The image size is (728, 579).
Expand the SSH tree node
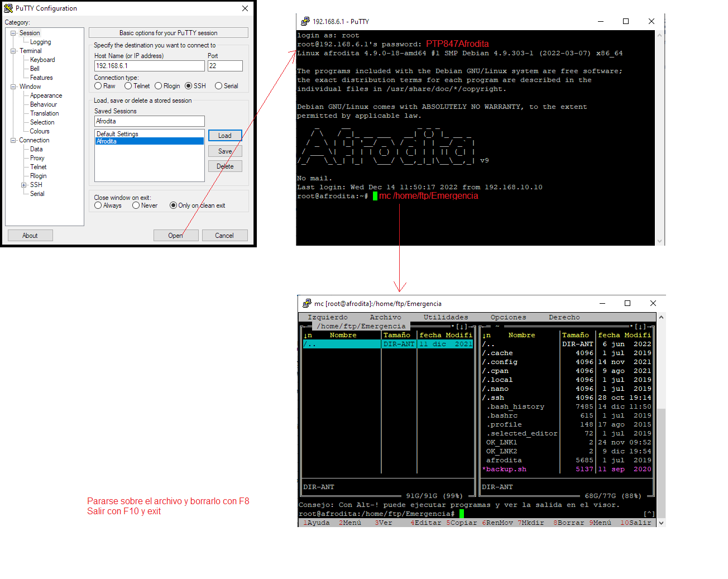24,185
